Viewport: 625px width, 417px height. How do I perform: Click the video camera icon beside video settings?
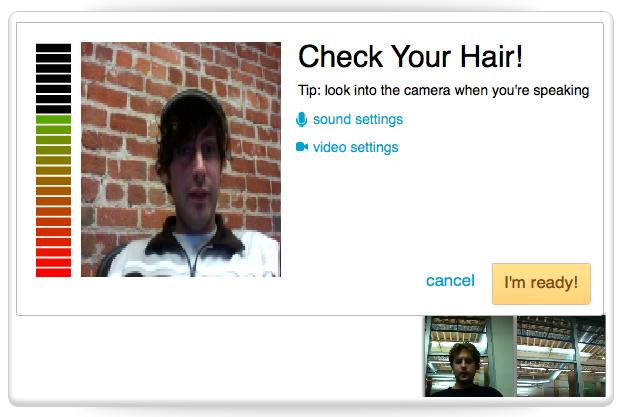(302, 147)
